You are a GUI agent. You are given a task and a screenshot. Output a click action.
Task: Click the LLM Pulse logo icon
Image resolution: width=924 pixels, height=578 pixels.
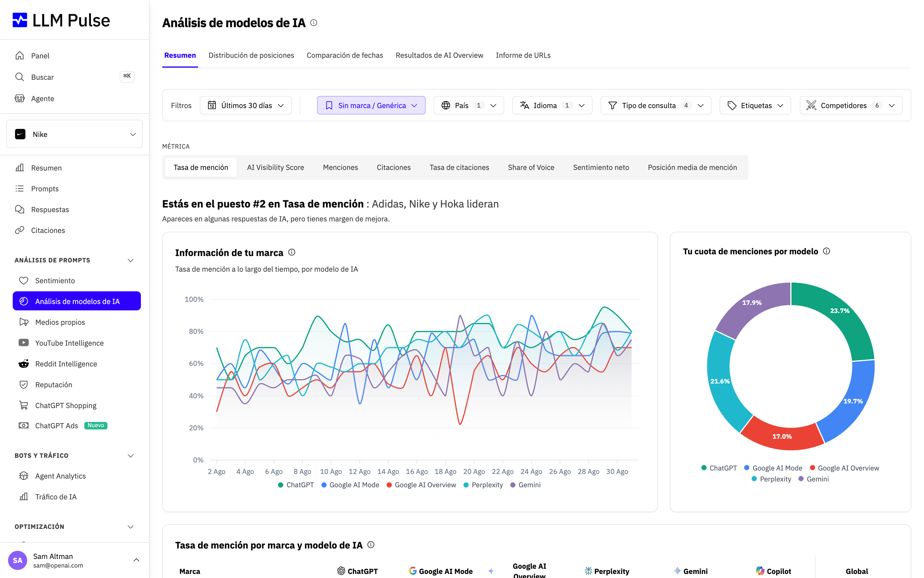pyautogui.click(x=20, y=20)
